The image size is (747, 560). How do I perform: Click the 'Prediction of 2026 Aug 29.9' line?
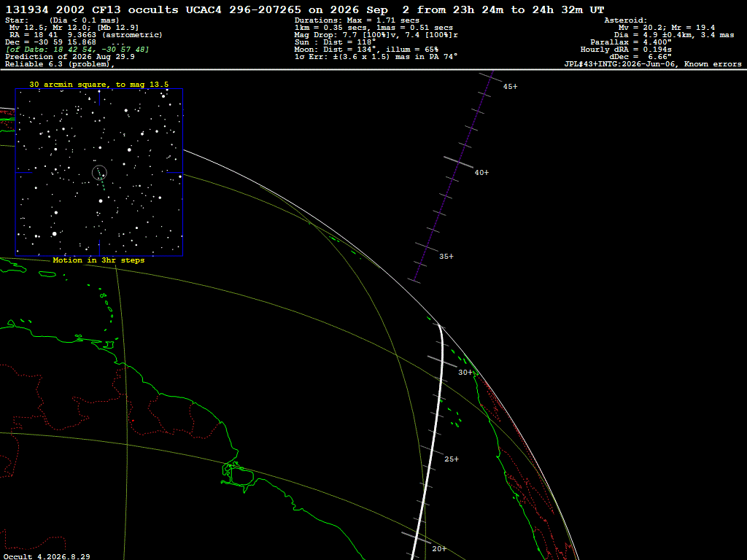click(x=70, y=57)
